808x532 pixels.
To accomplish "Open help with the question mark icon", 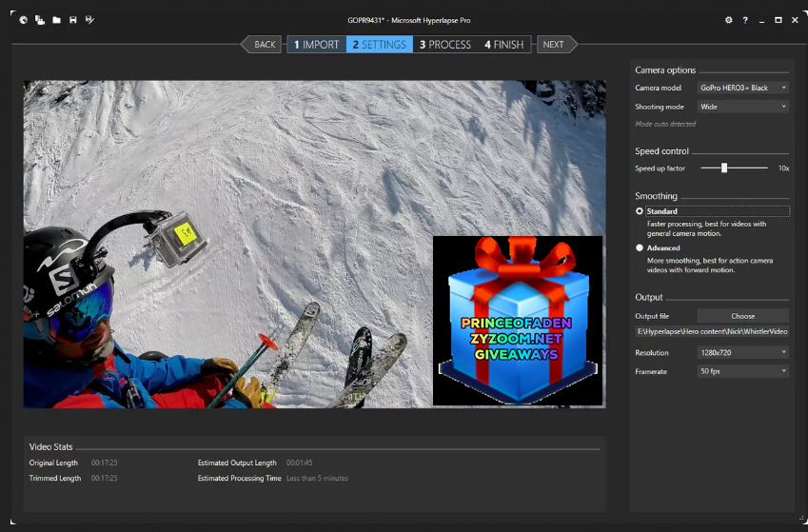I will (745, 20).
